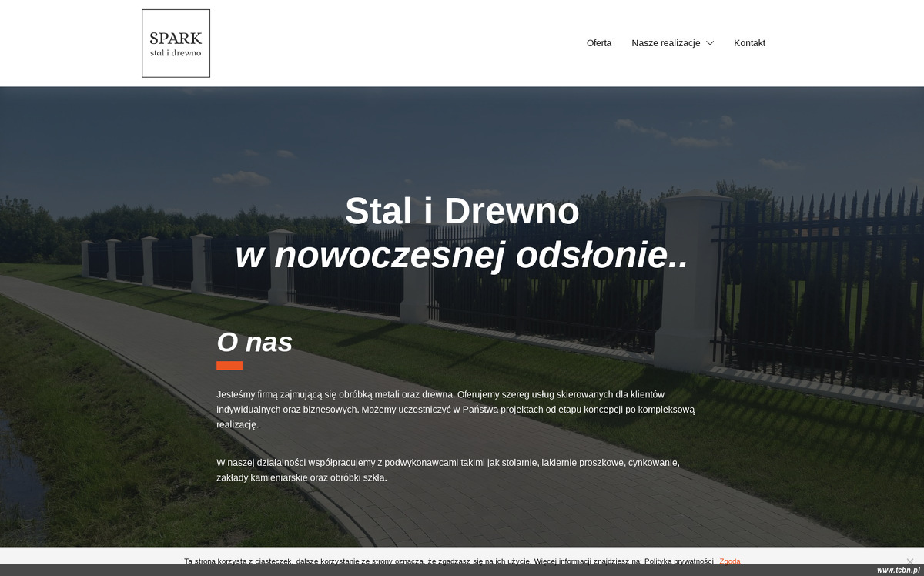Dismiss the cookie notice with the X icon
The height and width of the screenshot is (576, 924).
(909, 561)
